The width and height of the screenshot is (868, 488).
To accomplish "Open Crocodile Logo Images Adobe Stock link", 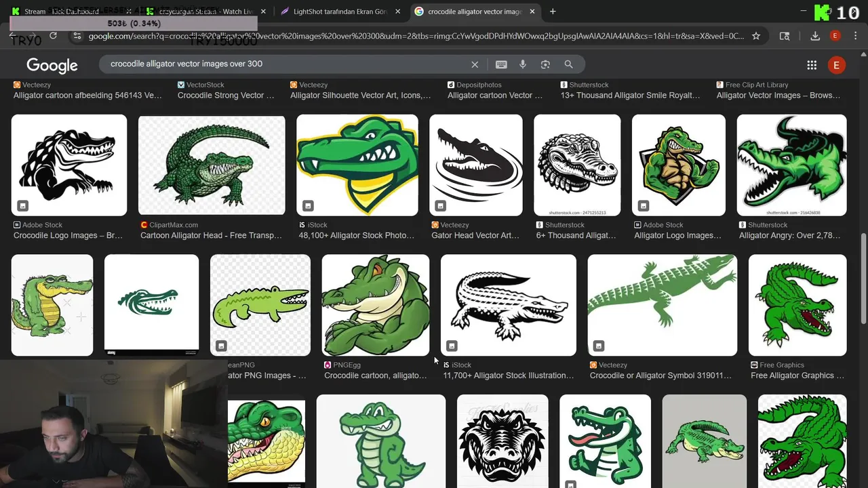I will click(68, 236).
